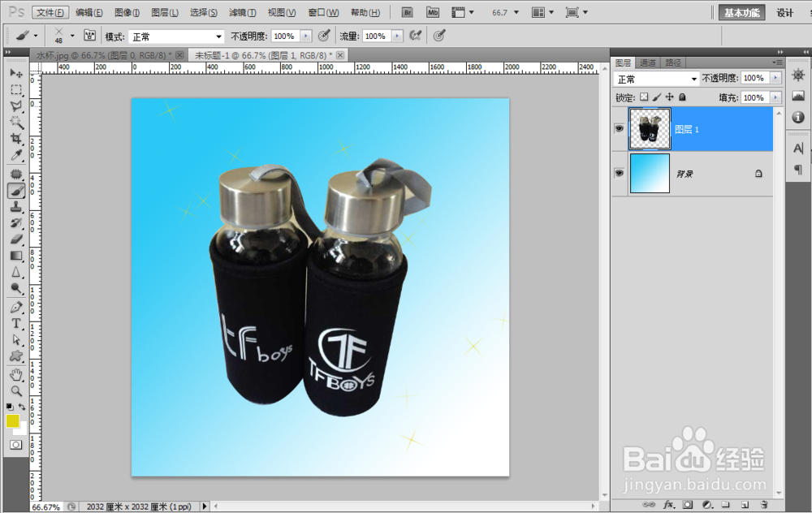Viewport: 812px width, 513px height.
Task: Select the Polygonal Lasso tool
Action: 16,106
